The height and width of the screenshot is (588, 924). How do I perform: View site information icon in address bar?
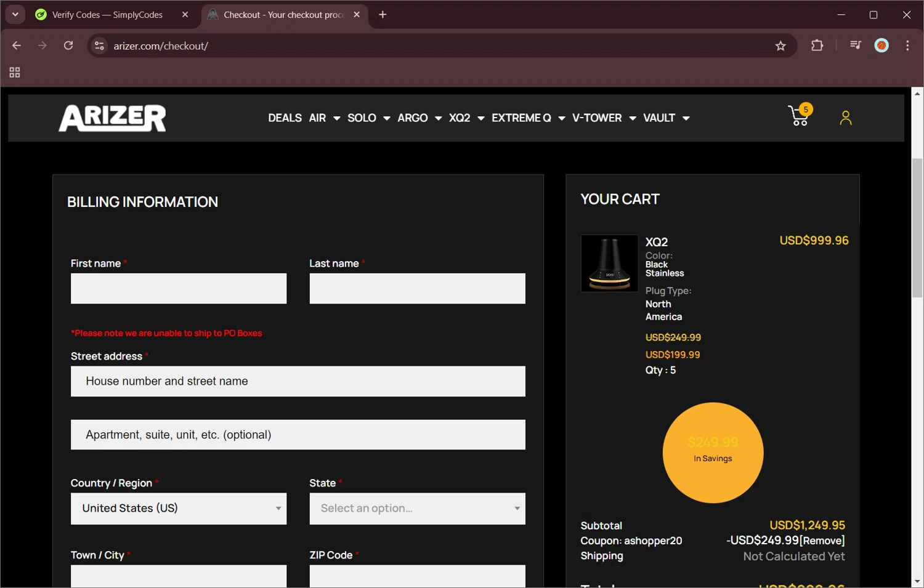pyautogui.click(x=99, y=46)
